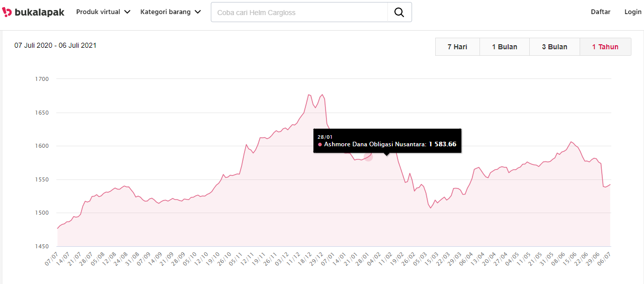Click the 24/08 x-axis date label
This screenshot has height=284, width=644.
121,259
